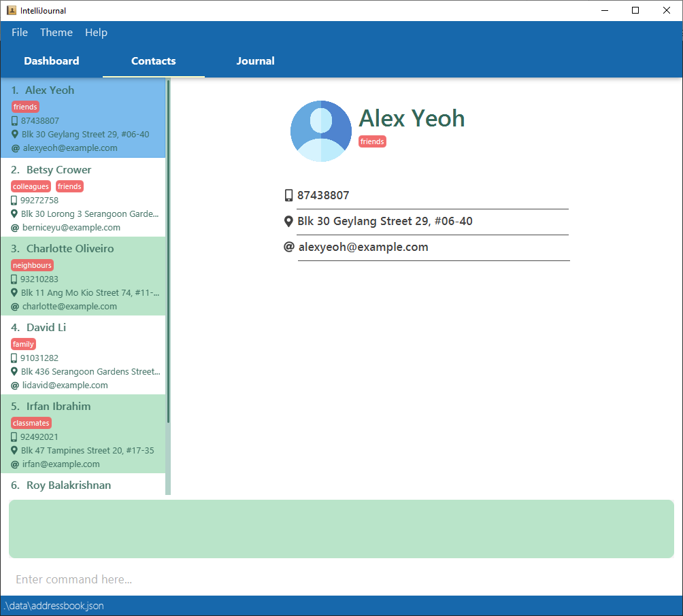
Task: Click phone number 92492021 in the list
Action: click(39, 437)
